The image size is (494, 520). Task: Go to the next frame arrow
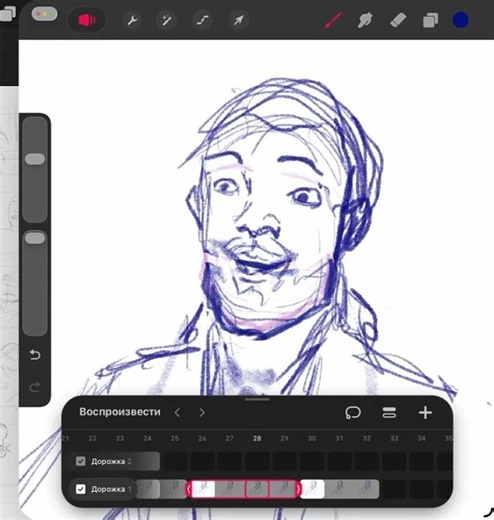202,413
